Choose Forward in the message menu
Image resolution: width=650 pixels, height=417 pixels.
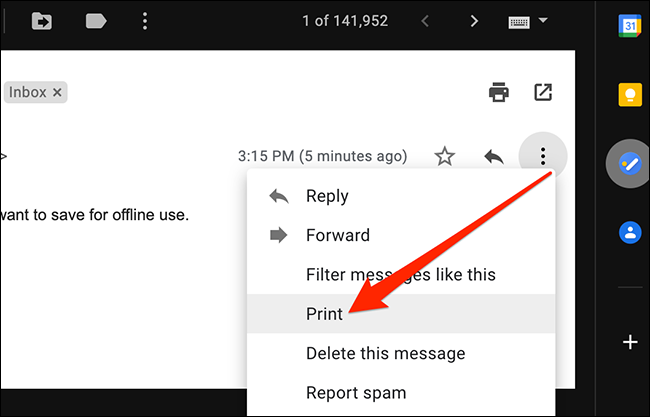coord(337,236)
